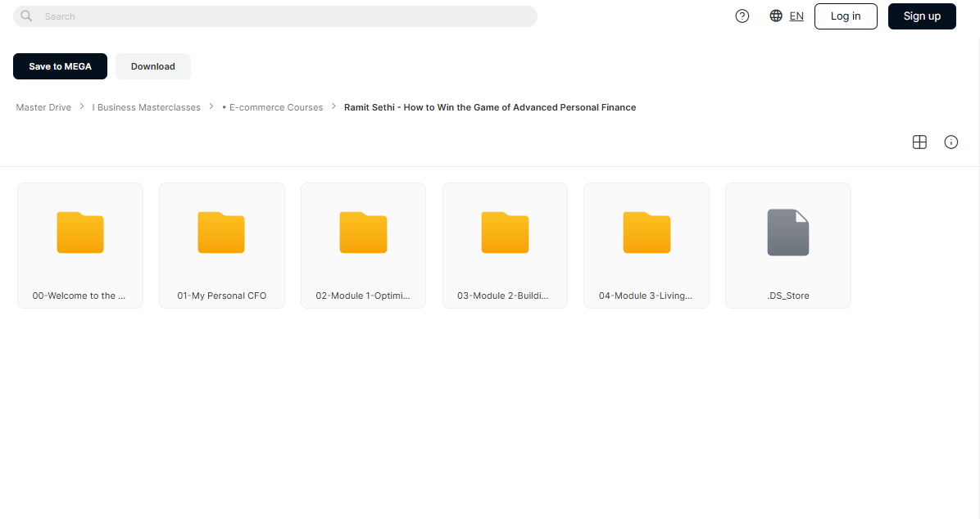Click the Log in button
Image resolution: width=980 pixels, height=519 pixels.
[846, 16]
